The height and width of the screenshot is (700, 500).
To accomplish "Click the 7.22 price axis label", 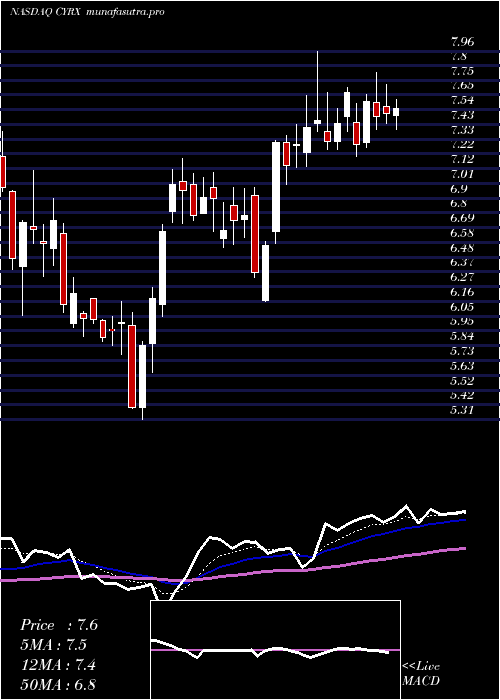I will (462, 144).
